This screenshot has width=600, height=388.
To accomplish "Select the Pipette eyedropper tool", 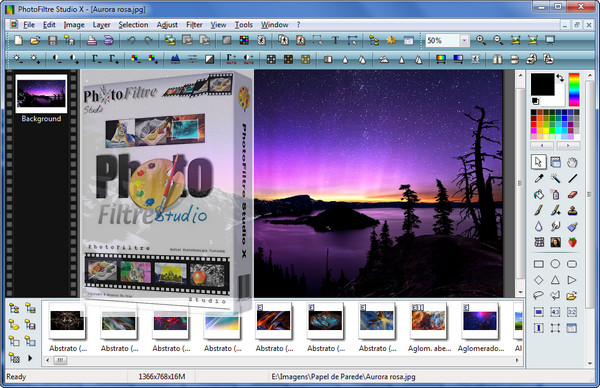I will tap(539, 178).
